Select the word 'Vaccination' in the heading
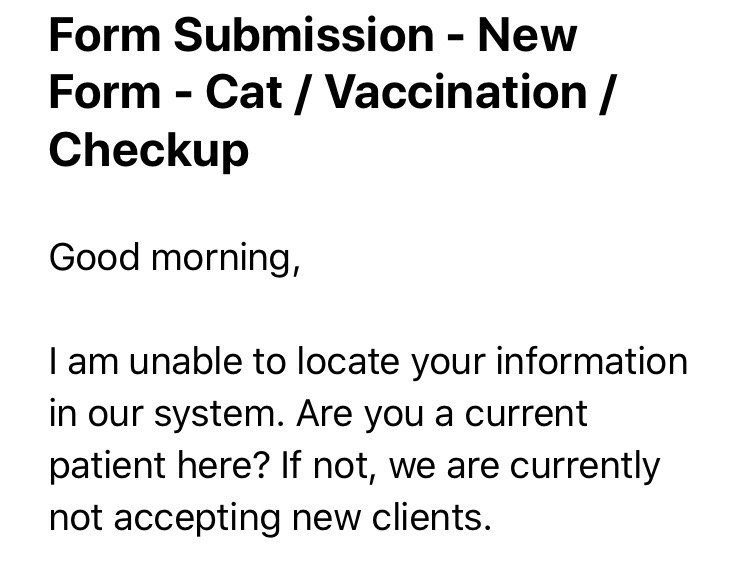Viewport: 750px width, 563px height. pyautogui.click(x=456, y=92)
